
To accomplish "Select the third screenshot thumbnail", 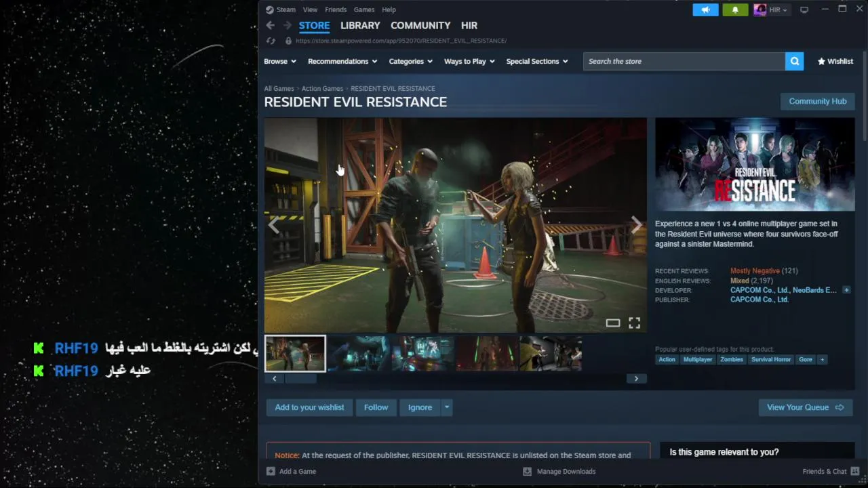I will pos(422,354).
